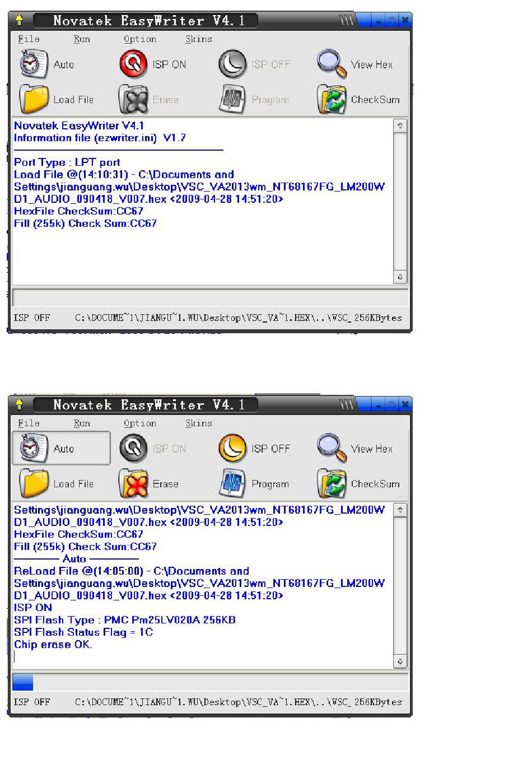Click Load File folder icon in upper window
The width and height of the screenshot is (532, 783).
[34, 99]
